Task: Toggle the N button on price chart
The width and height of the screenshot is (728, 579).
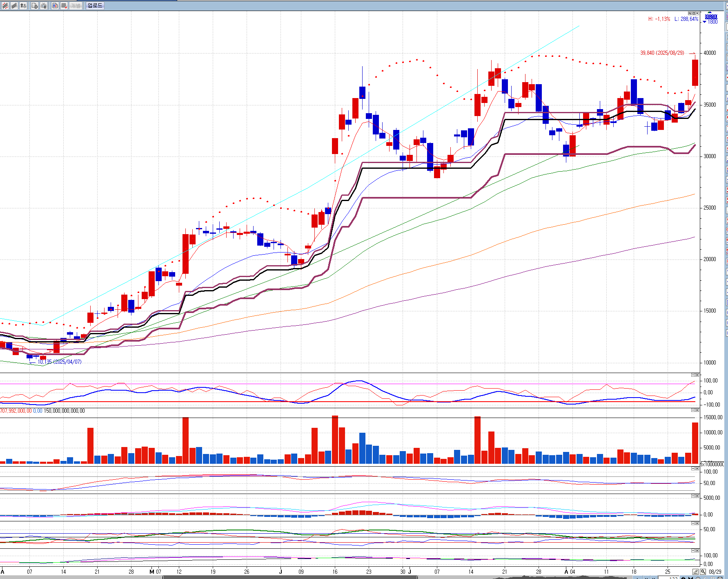Action: 690,13
